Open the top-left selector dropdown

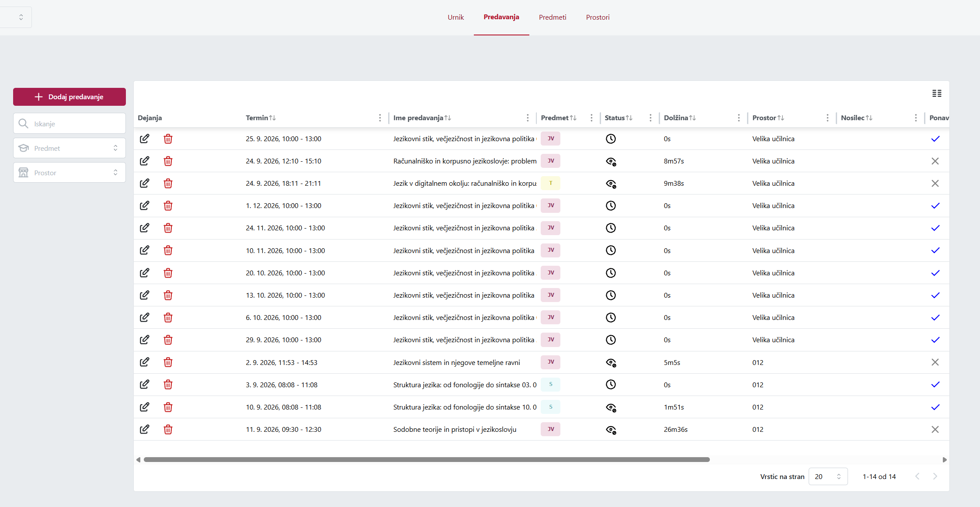pyautogui.click(x=16, y=17)
